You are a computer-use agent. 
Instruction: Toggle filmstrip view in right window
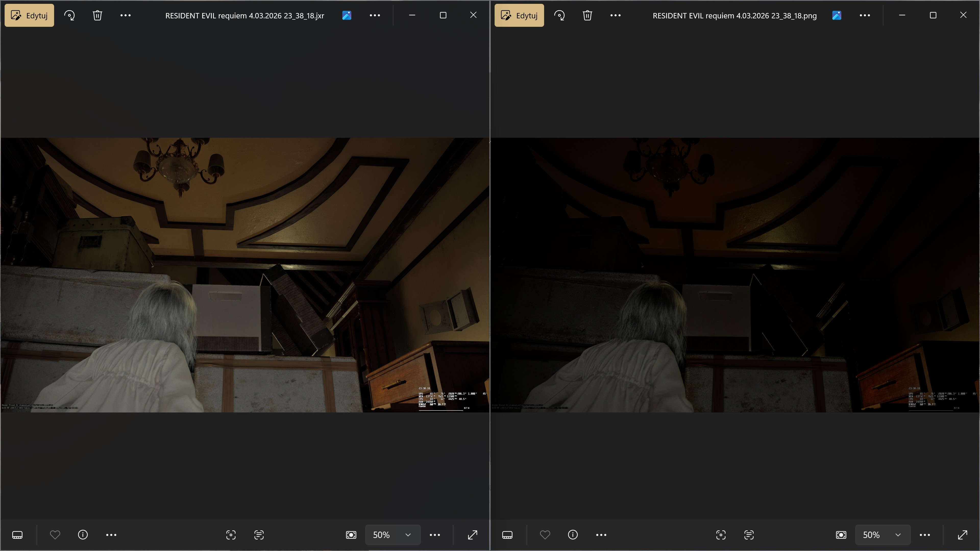[507, 535]
